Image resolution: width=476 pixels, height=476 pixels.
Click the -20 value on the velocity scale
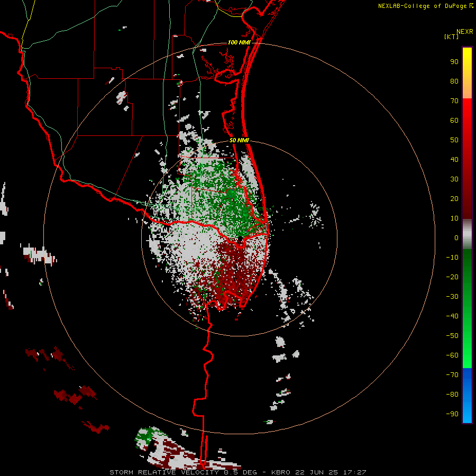point(452,277)
